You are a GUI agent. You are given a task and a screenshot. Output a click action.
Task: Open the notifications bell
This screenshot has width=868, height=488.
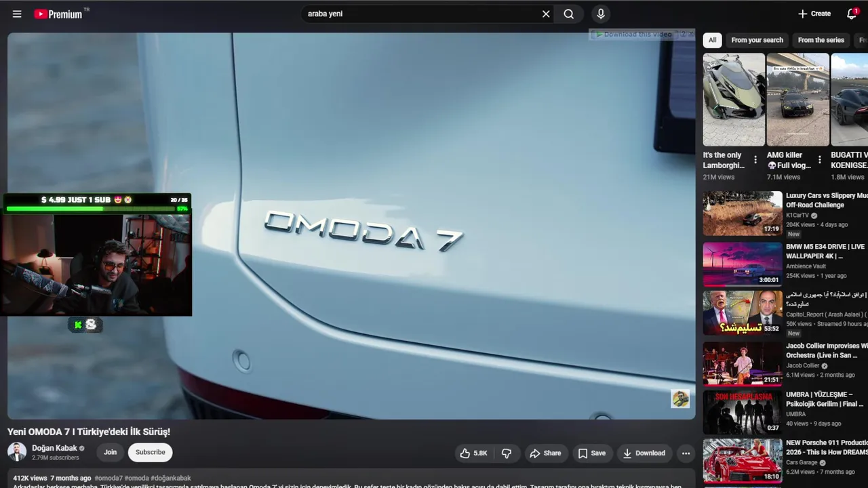point(852,14)
